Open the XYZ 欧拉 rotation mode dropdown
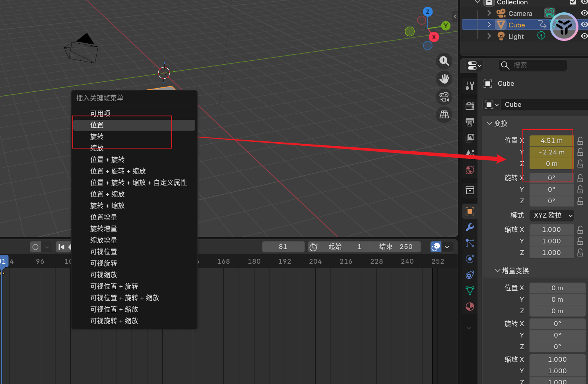 point(551,215)
